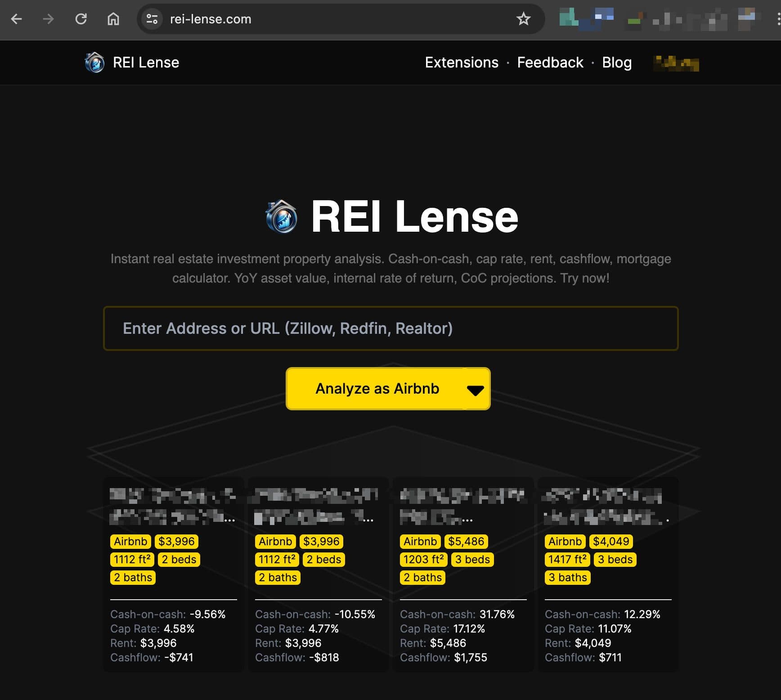View site information icon in address bar
The width and height of the screenshot is (781, 700).
click(152, 19)
